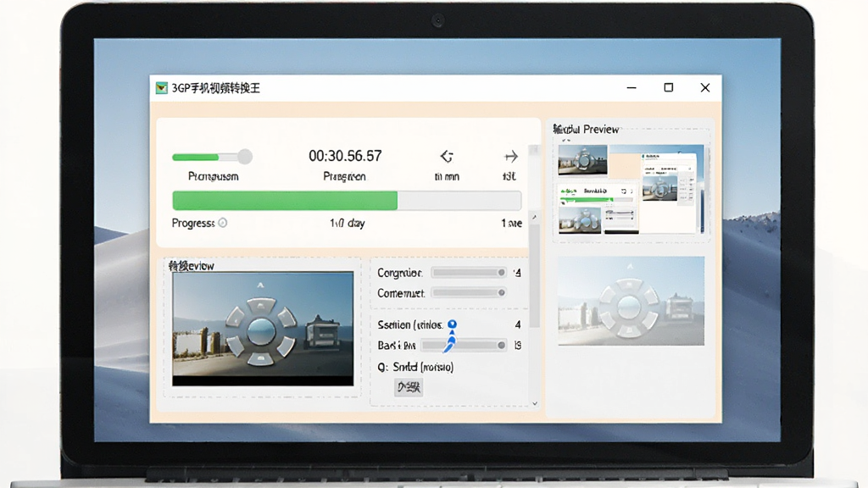Click the right-pointing arrow icon above the progress bar
The image size is (868, 488).
pyautogui.click(x=511, y=157)
